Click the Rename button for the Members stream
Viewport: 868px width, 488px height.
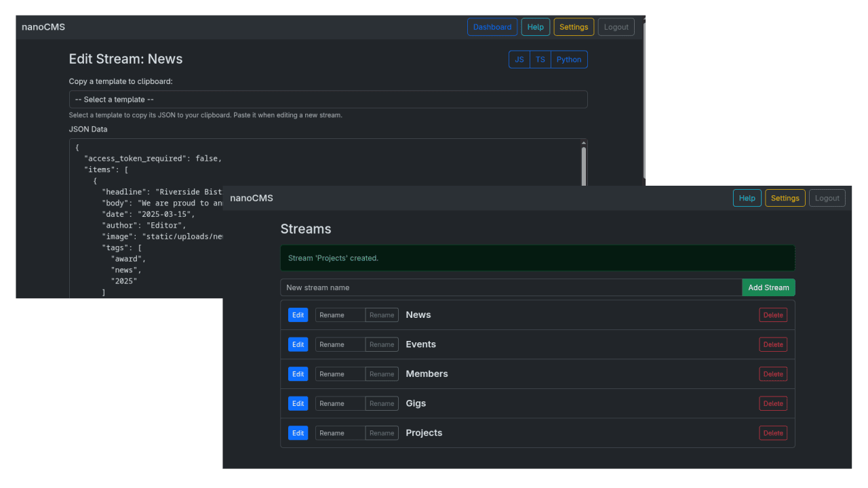tap(382, 374)
